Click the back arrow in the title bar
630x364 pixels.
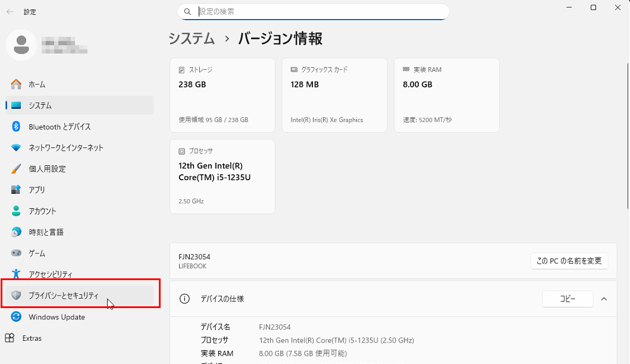click(x=10, y=11)
